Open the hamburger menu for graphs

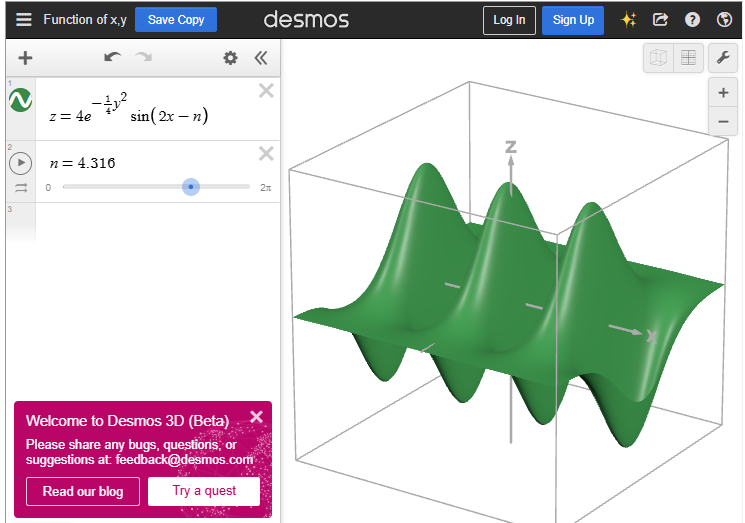pos(23,20)
